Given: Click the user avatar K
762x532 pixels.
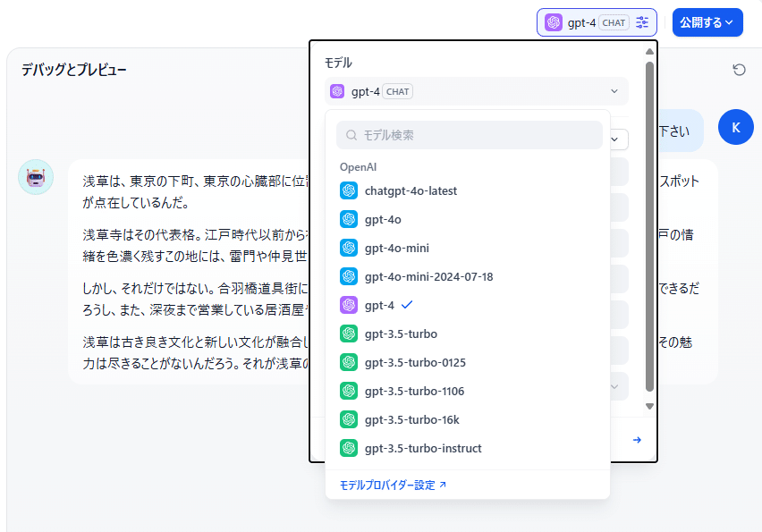Looking at the screenshot, I should click(736, 127).
